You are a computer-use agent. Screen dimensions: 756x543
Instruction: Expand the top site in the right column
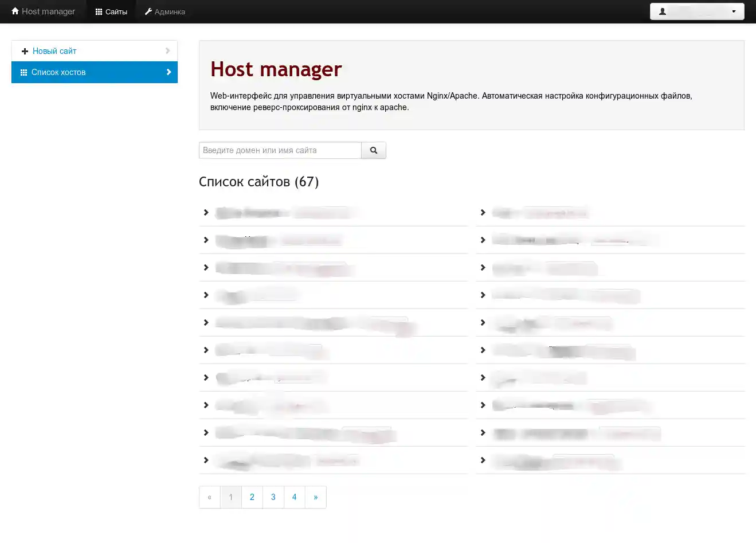point(483,212)
